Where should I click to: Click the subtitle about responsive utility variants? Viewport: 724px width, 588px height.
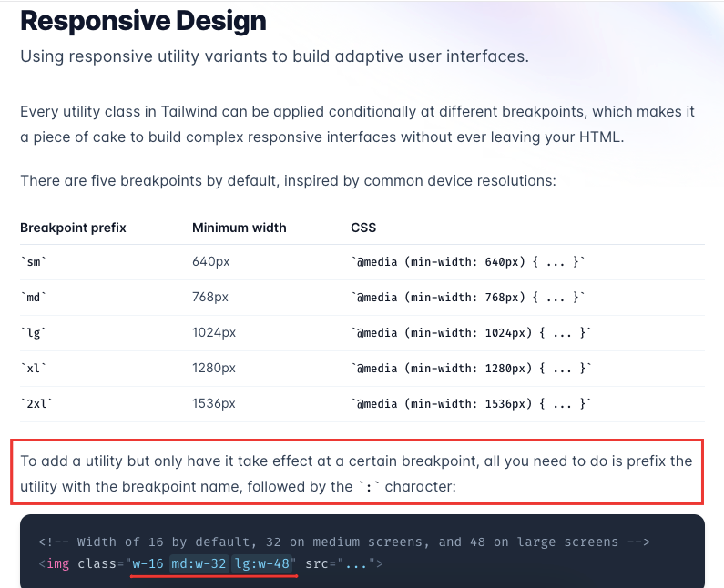pyautogui.click(x=274, y=56)
